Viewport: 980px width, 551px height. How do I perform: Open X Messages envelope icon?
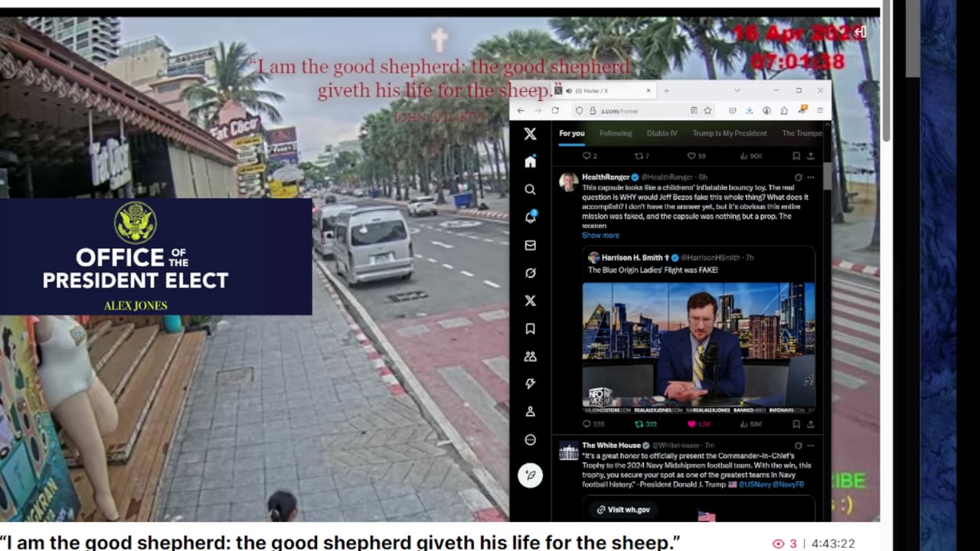click(530, 246)
